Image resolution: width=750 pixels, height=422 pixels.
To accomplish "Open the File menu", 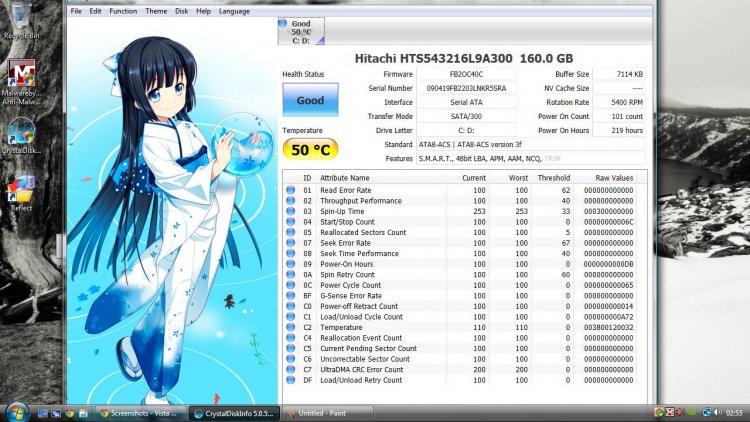I will 76,11.
